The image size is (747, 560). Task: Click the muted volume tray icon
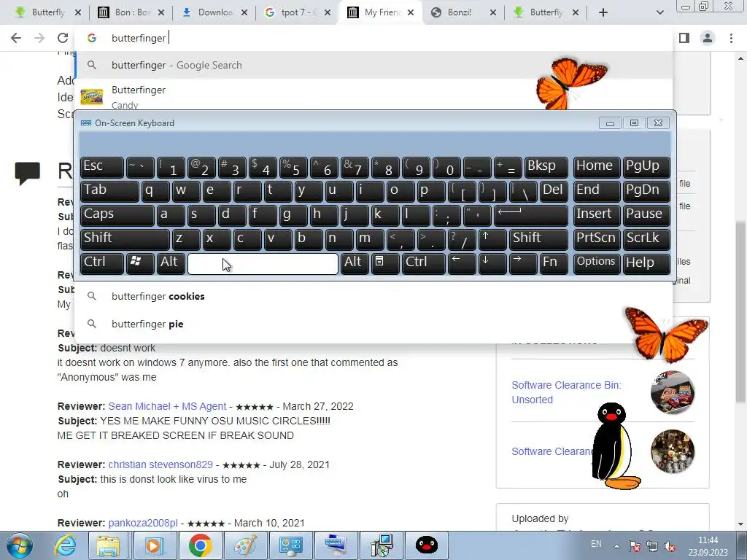(x=670, y=547)
